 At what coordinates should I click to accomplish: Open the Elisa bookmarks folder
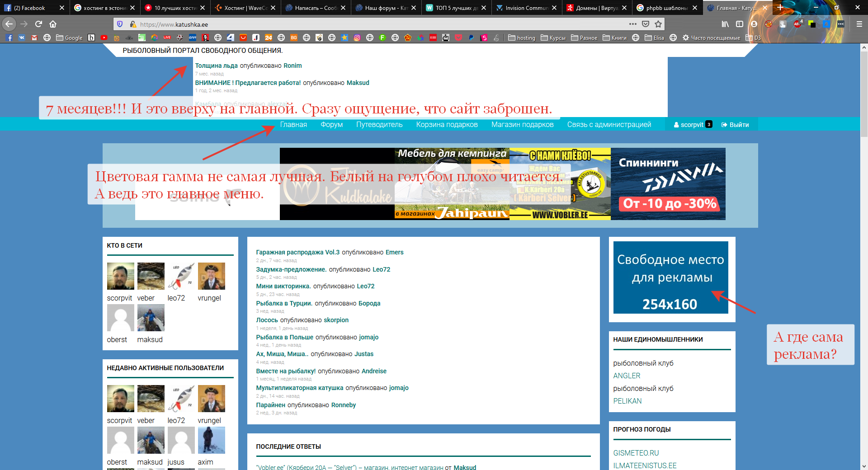click(654, 38)
